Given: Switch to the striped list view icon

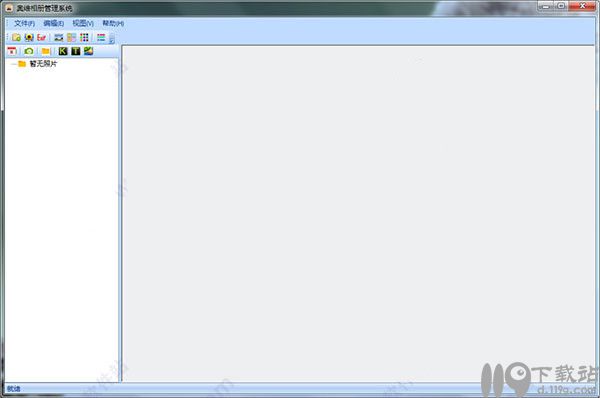Looking at the screenshot, I should coord(101,37).
